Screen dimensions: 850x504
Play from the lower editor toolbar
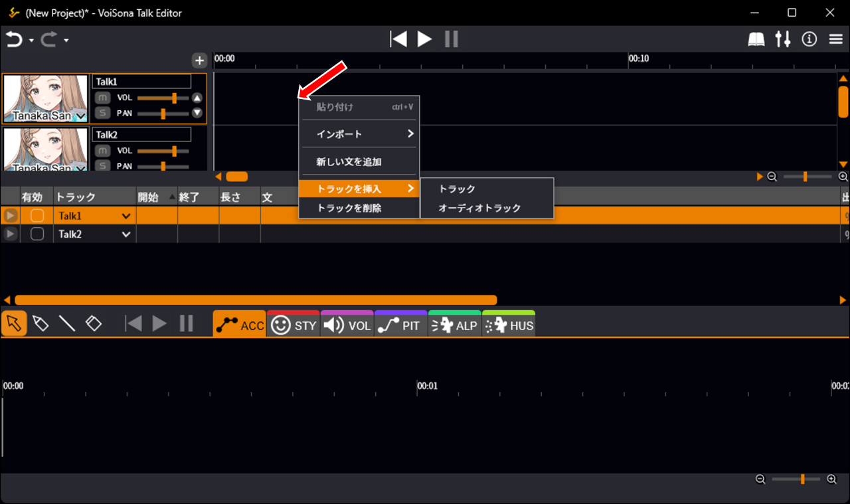pyautogui.click(x=159, y=323)
